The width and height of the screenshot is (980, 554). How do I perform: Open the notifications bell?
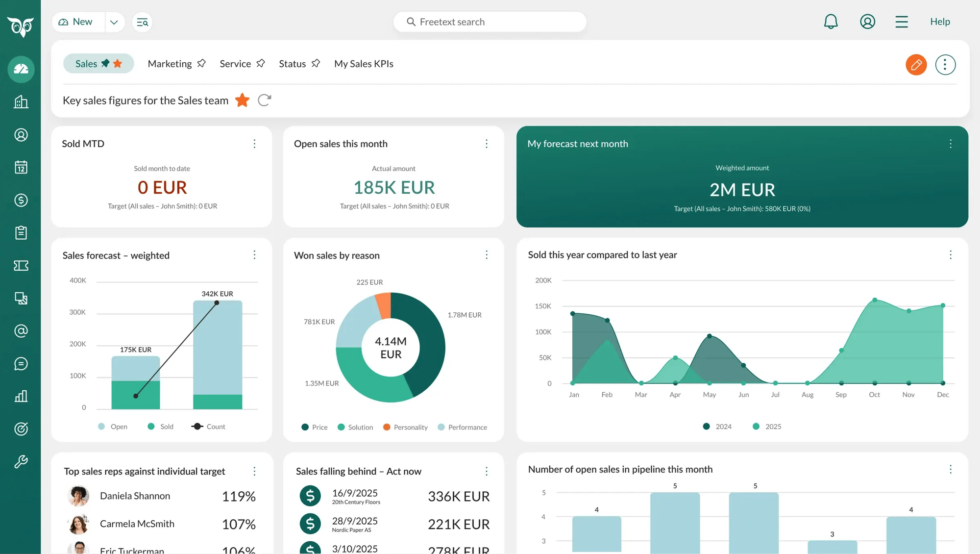[831, 21]
